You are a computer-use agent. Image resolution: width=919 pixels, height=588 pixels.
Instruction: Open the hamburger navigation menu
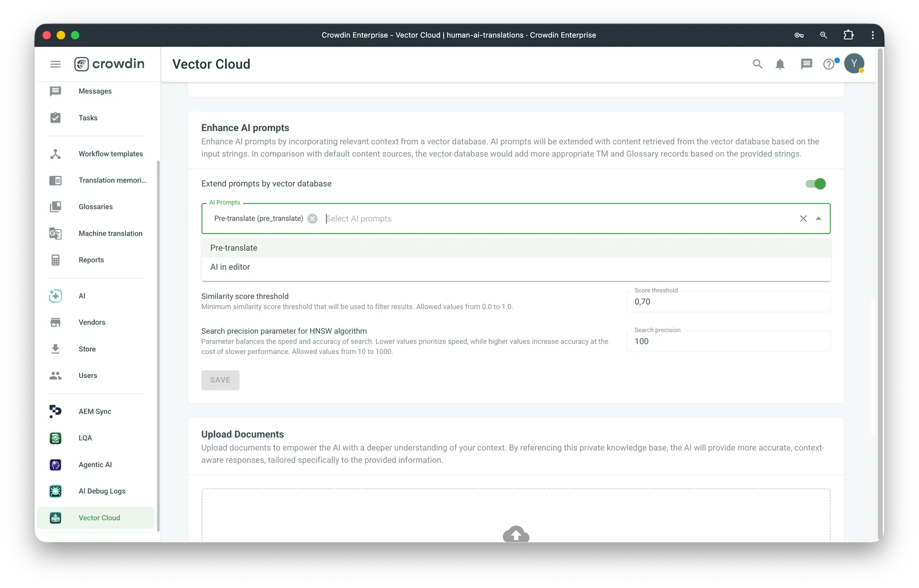pyautogui.click(x=56, y=64)
